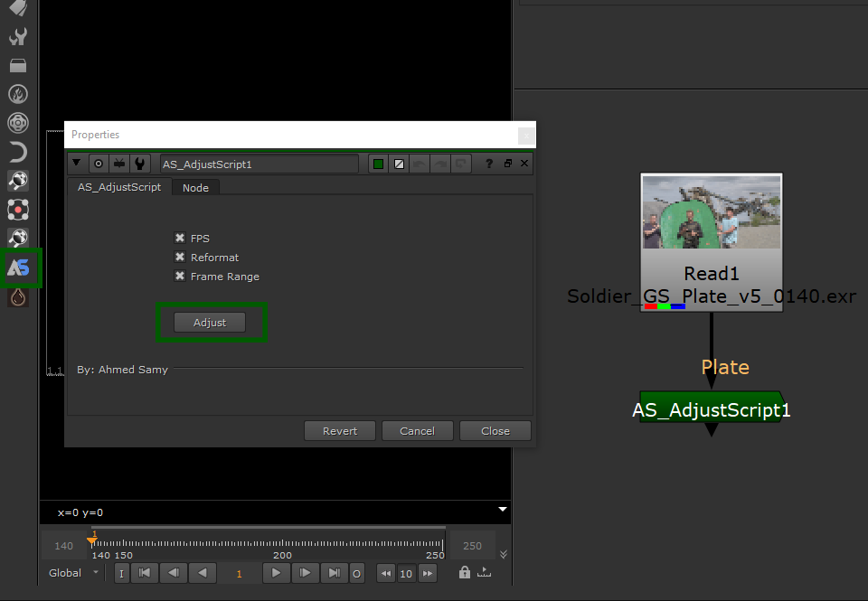The width and height of the screenshot is (868, 601).
Task: Toggle the FPS checkbox
Action: (x=180, y=239)
